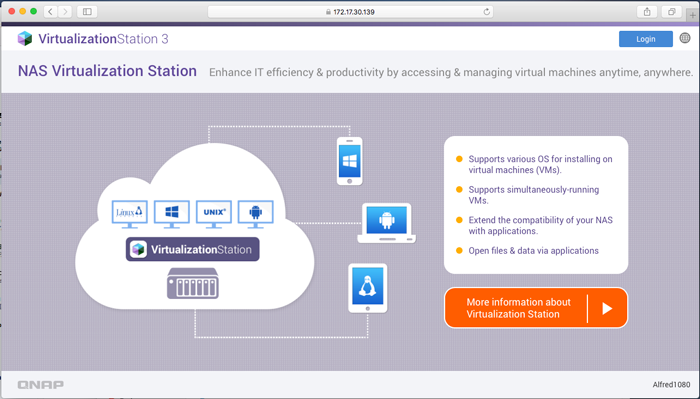
Task: Click the Android laptop device icon
Action: coord(387,223)
